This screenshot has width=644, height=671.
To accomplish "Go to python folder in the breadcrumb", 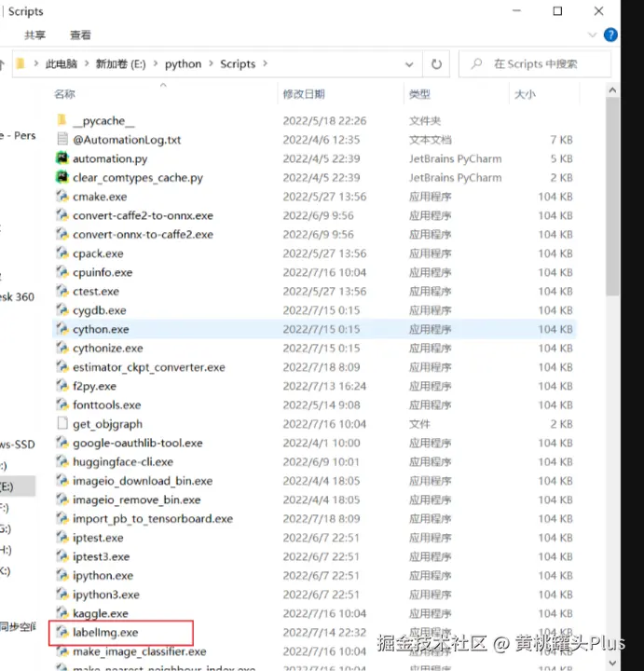I will click(184, 63).
